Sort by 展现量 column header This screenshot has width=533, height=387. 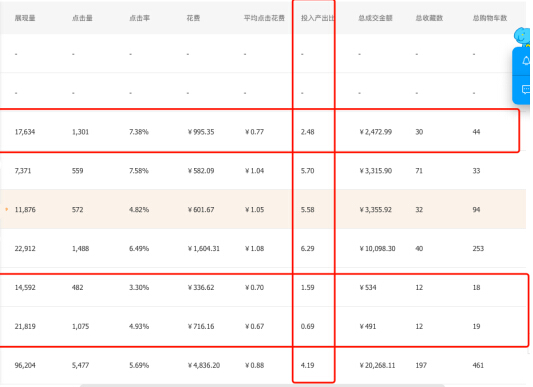point(25,18)
